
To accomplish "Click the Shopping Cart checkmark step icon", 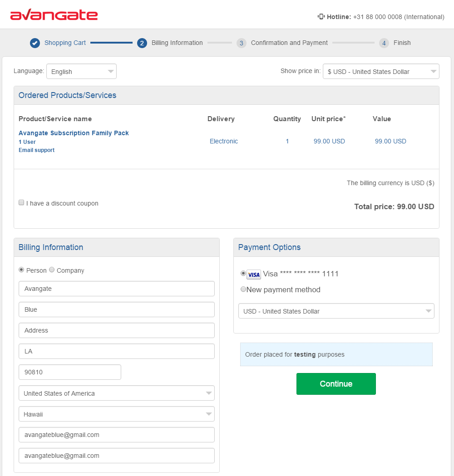I will (x=35, y=43).
